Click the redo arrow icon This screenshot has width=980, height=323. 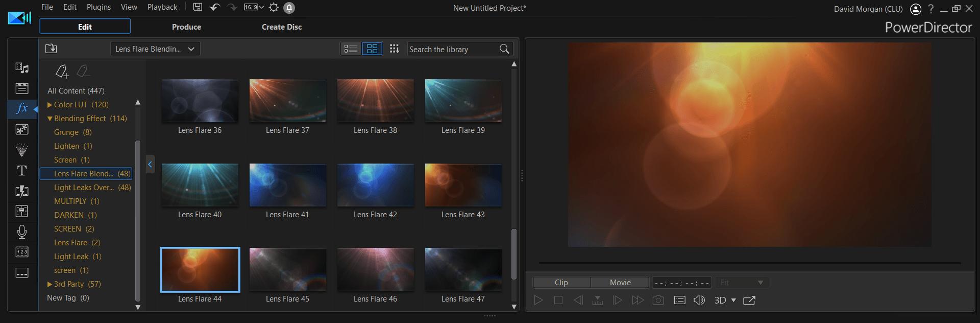coord(232,7)
